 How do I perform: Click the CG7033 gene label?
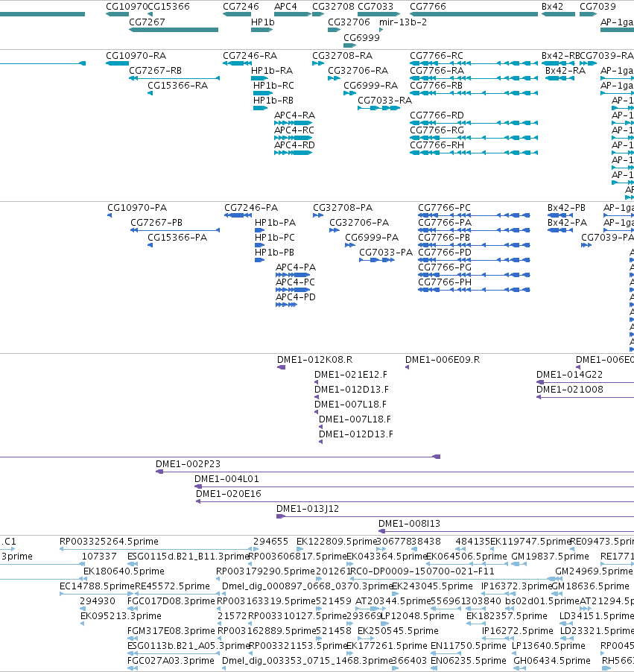click(375, 7)
